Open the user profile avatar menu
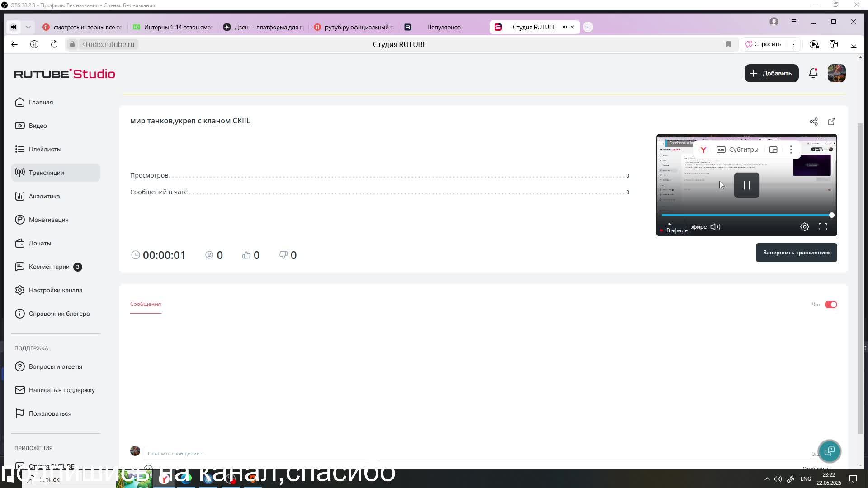The height and width of the screenshot is (488, 868). pos(836,73)
